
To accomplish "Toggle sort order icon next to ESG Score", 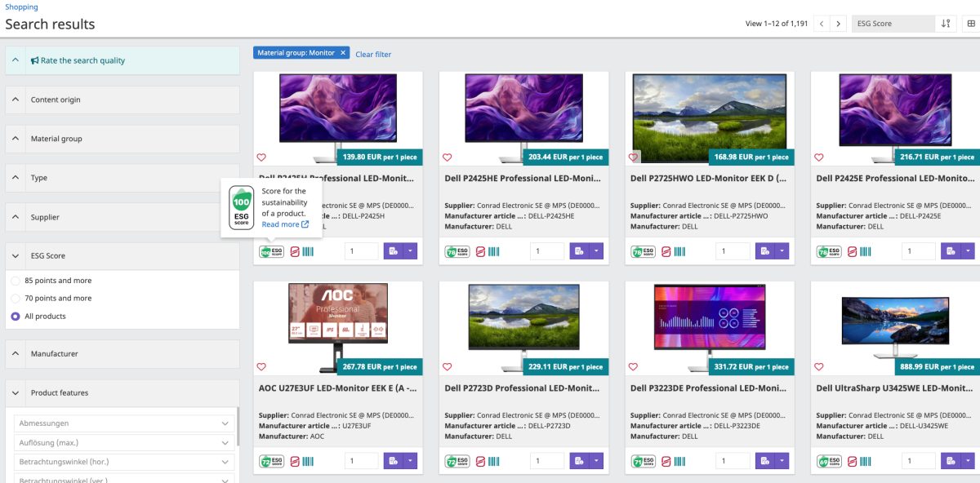I will click(946, 24).
